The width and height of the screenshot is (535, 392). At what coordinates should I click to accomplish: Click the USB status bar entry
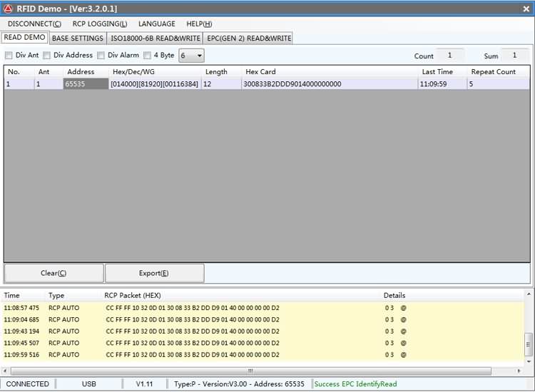[89, 384]
